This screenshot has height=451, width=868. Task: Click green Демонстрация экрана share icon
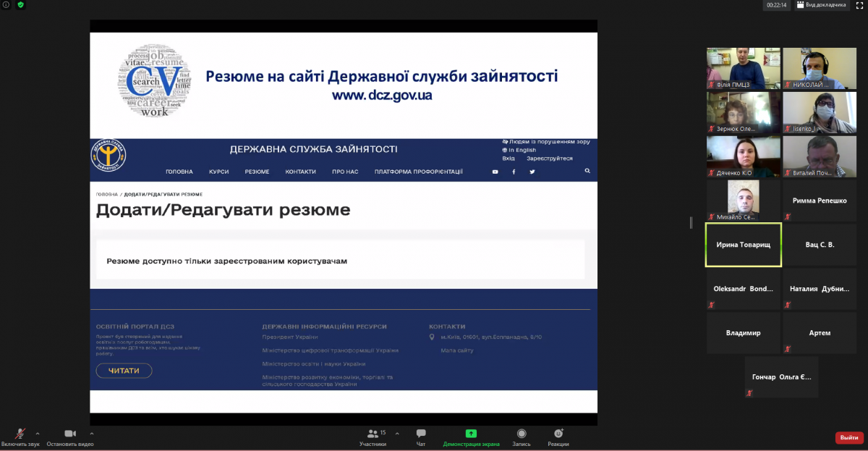pyautogui.click(x=471, y=434)
